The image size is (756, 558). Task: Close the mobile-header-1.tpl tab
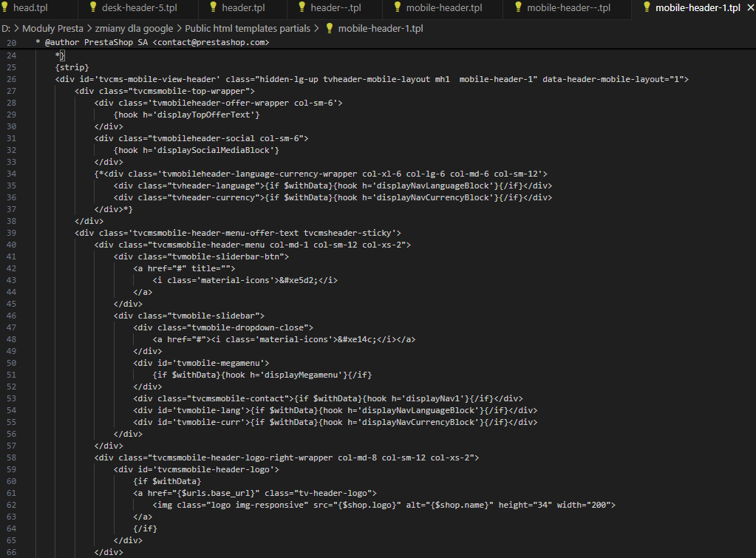pyautogui.click(x=750, y=7)
